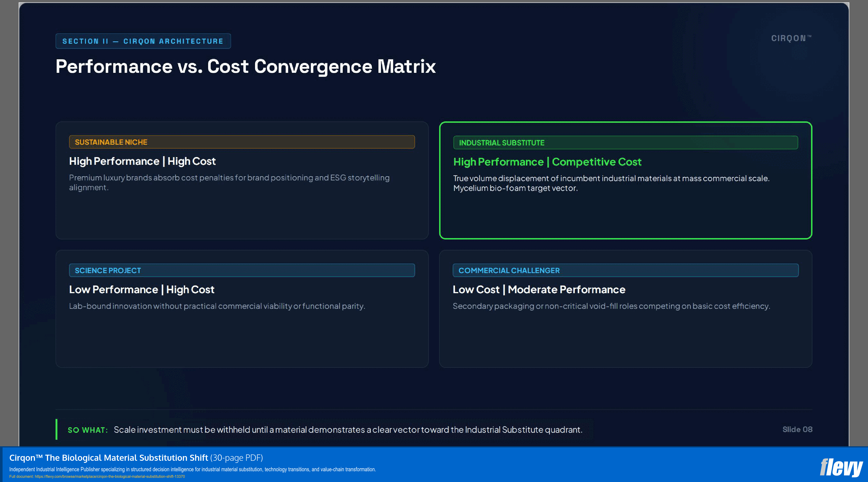
Task: Click the Mycelium bio-foam target vector sentence
Action: click(x=515, y=188)
